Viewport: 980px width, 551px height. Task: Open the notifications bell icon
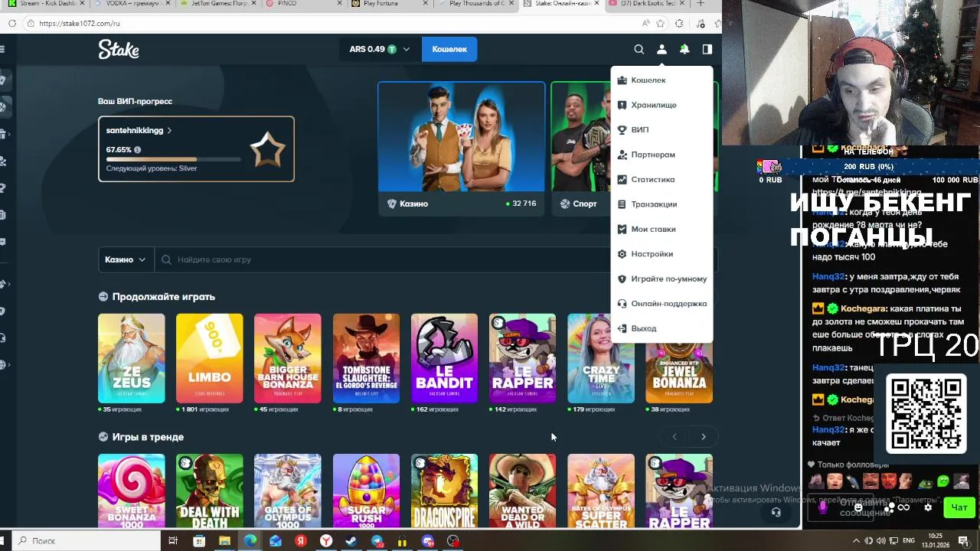click(684, 49)
